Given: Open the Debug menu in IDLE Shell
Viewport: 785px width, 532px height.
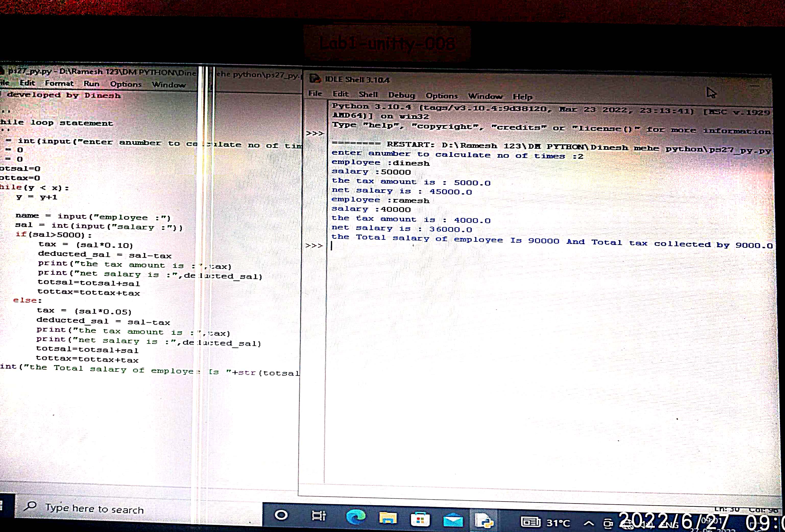Looking at the screenshot, I should point(401,95).
